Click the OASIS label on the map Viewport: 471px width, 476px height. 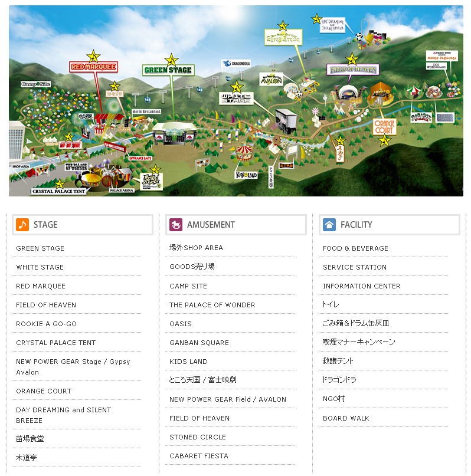[x=86, y=116]
